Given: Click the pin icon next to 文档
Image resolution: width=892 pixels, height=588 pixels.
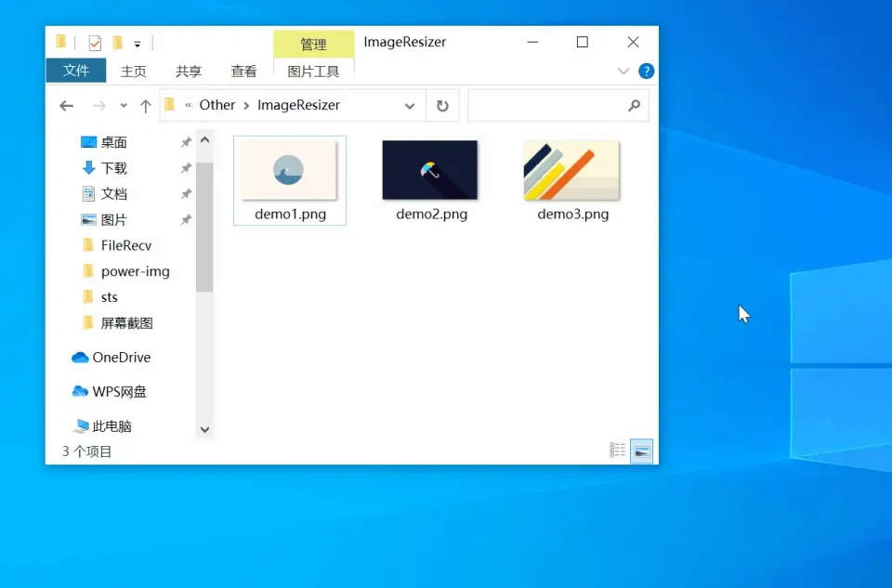Looking at the screenshot, I should point(186,194).
